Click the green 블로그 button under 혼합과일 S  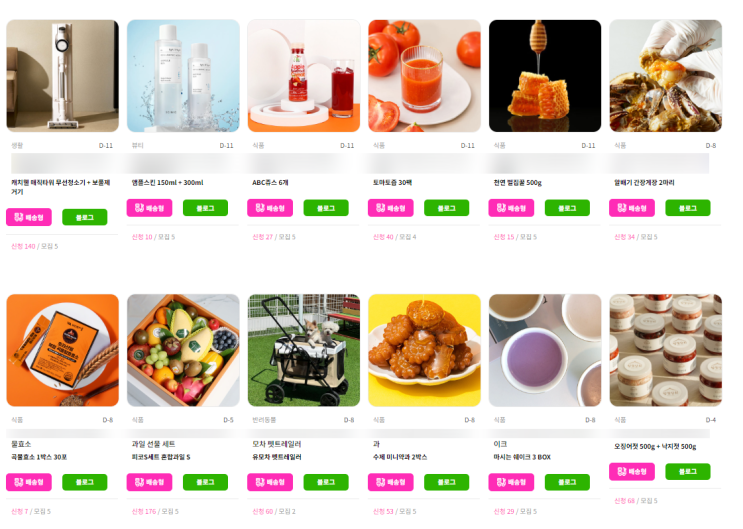[x=205, y=482]
